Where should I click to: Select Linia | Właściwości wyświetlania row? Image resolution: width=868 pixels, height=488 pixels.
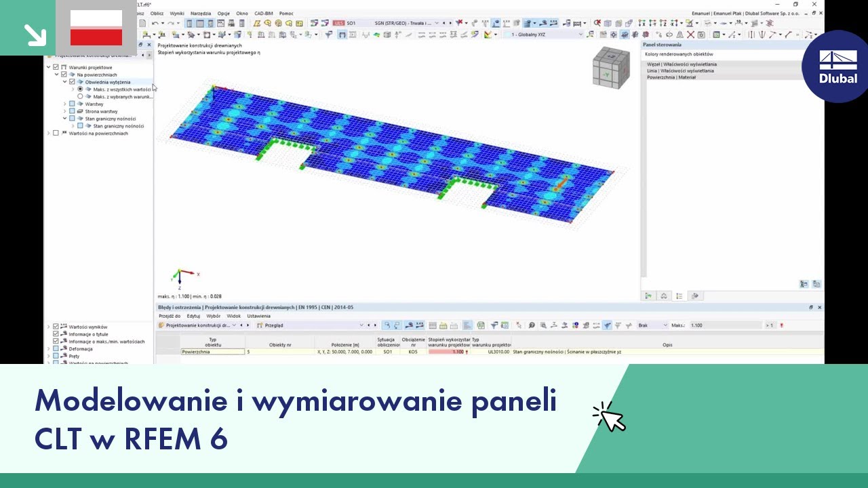tap(734, 70)
